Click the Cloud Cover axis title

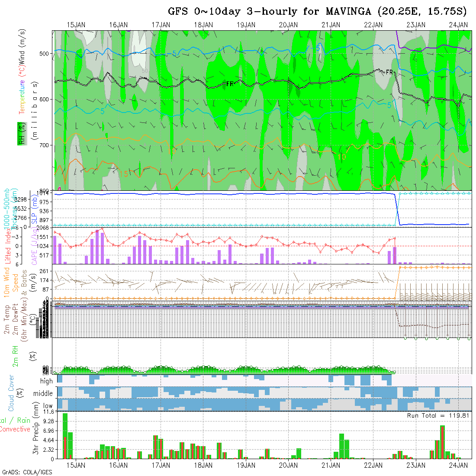[x=11, y=393]
